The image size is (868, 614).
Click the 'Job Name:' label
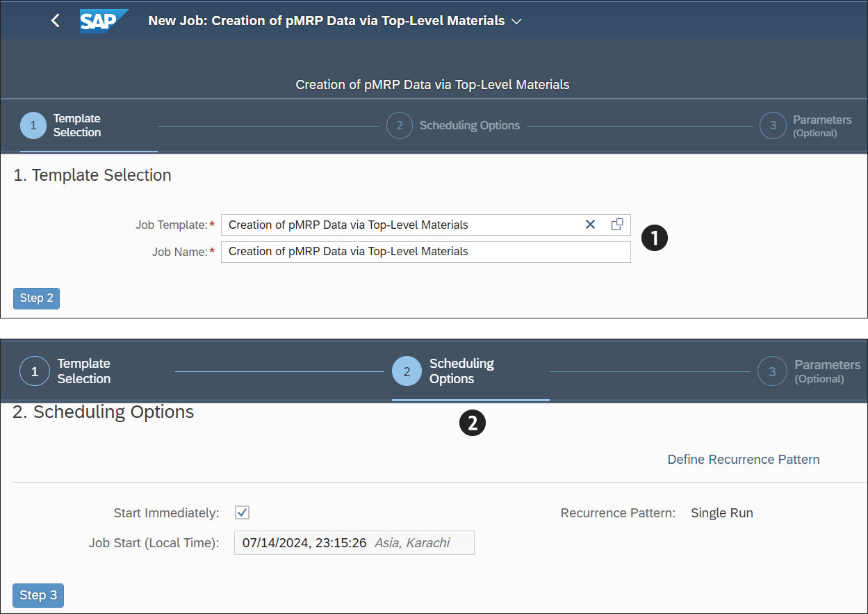(x=180, y=252)
